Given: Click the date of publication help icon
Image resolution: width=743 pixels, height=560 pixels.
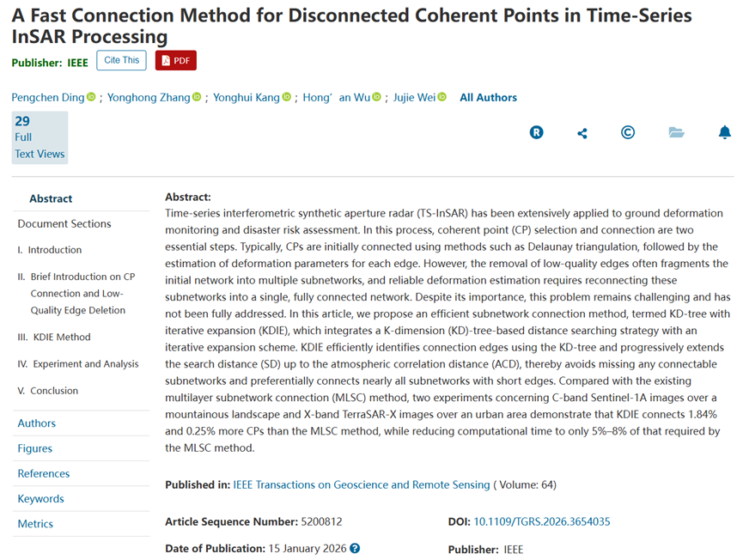Looking at the screenshot, I should [355, 548].
